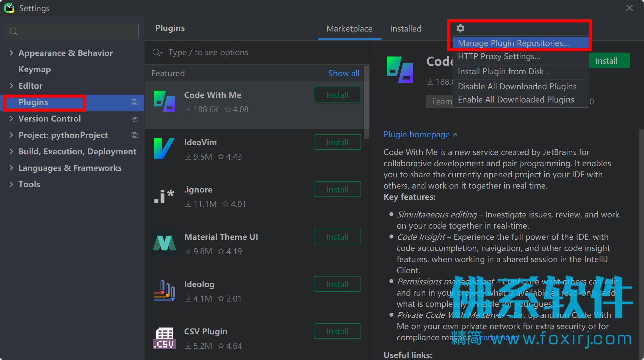The width and height of the screenshot is (644, 360).
Task: Expand Appearance & Behavior settings
Action: pyautogui.click(x=11, y=53)
